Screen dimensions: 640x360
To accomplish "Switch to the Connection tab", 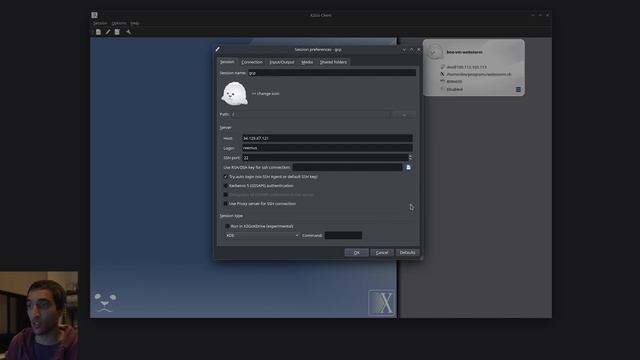I will [x=252, y=62].
